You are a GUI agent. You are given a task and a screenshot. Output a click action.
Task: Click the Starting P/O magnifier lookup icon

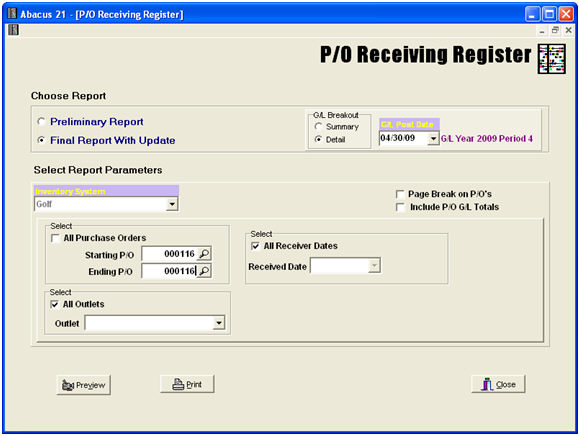coord(204,254)
